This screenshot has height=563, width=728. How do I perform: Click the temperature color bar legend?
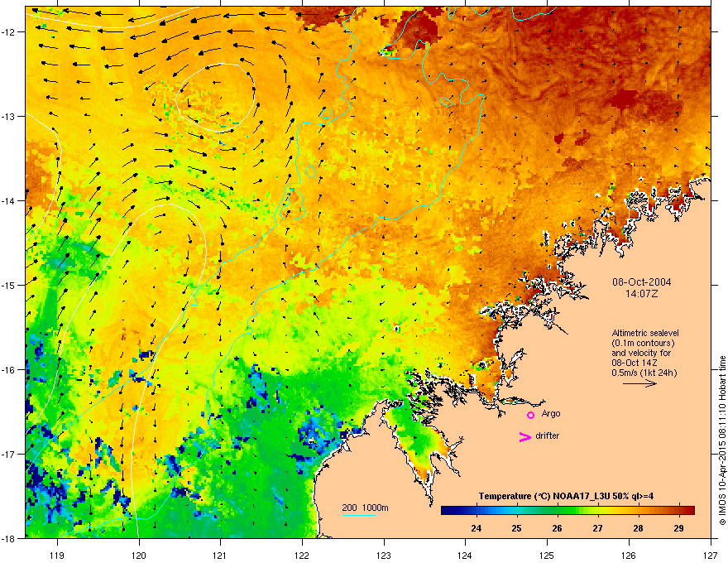[x=568, y=510]
